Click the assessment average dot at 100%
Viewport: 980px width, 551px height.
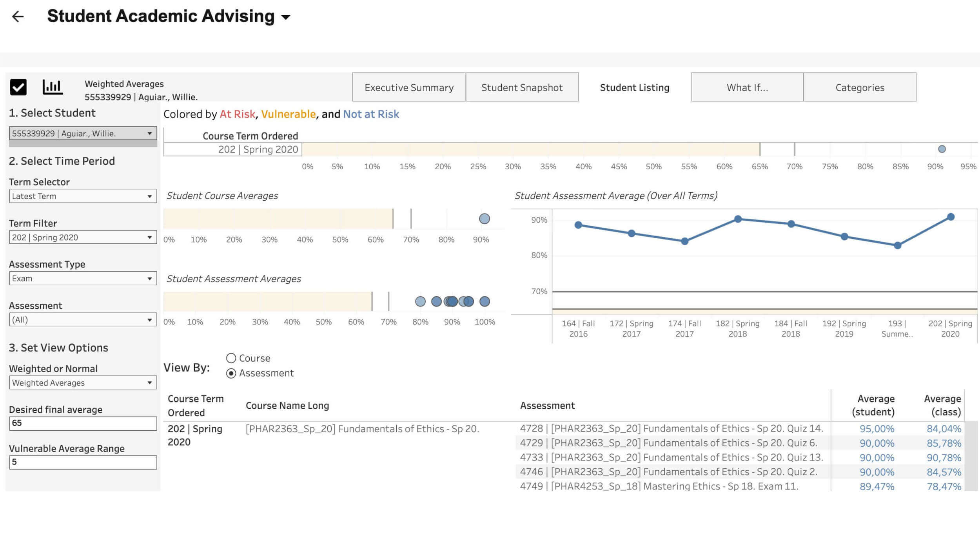(485, 301)
